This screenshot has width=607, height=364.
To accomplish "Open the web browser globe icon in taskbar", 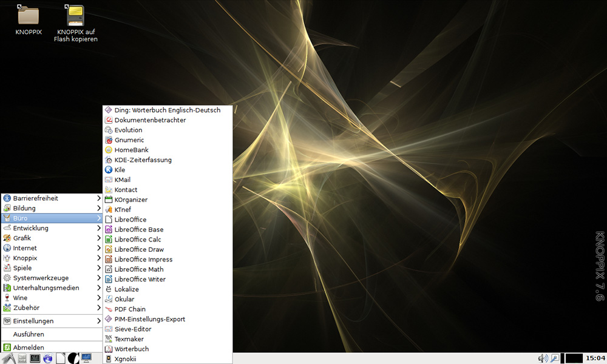I will pyautogui.click(x=48, y=359).
